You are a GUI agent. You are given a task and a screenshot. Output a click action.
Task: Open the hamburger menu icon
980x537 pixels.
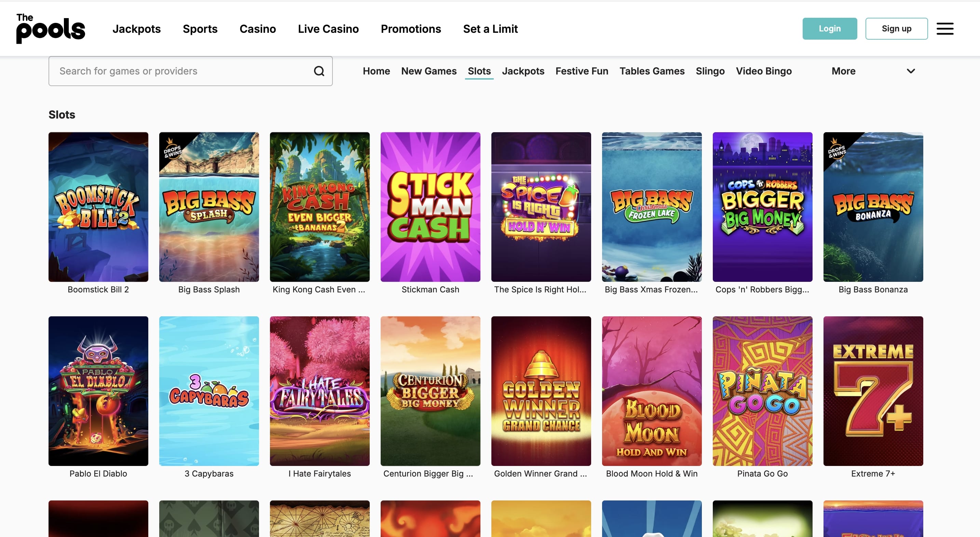[x=944, y=28]
